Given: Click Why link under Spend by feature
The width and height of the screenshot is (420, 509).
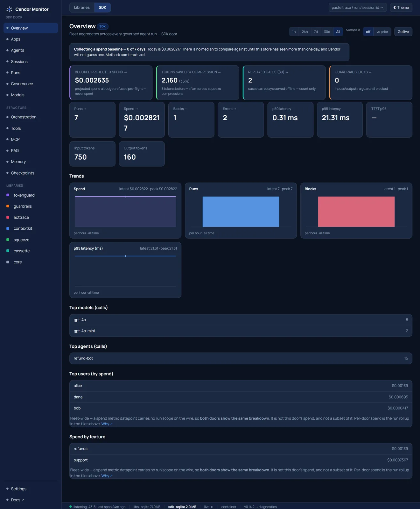Looking at the screenshot, I should pos(107,476).
